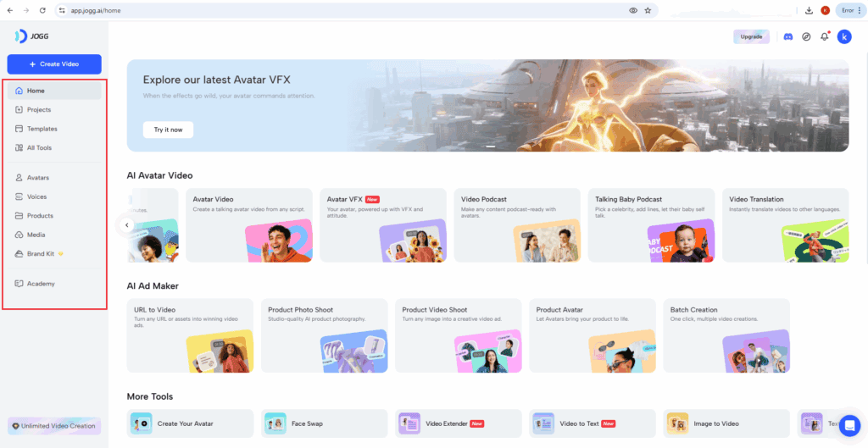Viewport: 868px width, 448px height.
Task: Open the notifications bell
Action: click(824, 36)
